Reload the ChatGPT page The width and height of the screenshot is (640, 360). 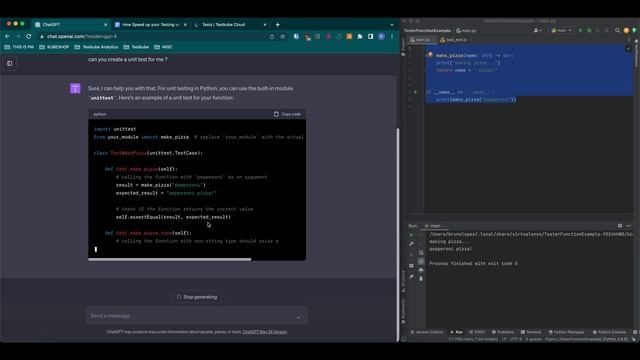pos(29,36)
